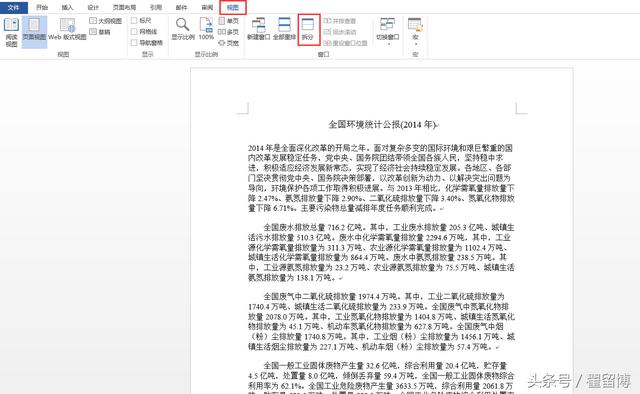640x394 pixels.
Task: Select the 视图 (View) ribbon tab
Action: [x=233, y=7]
